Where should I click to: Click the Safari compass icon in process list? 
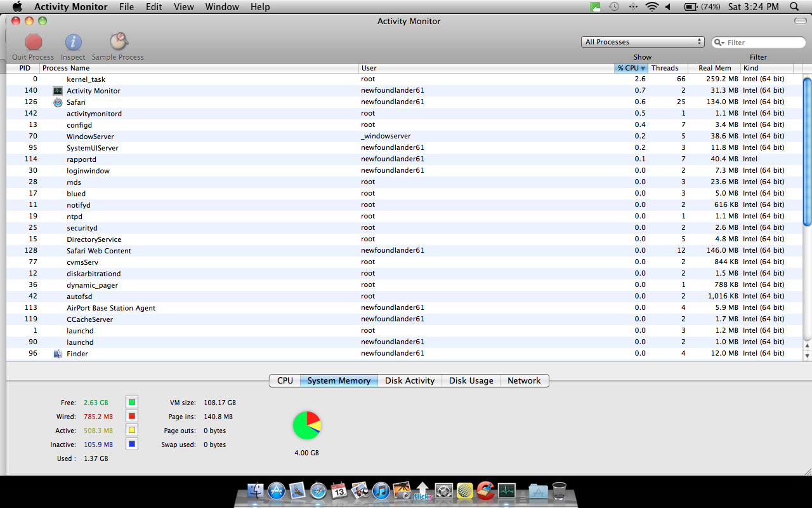pos(58,102)
